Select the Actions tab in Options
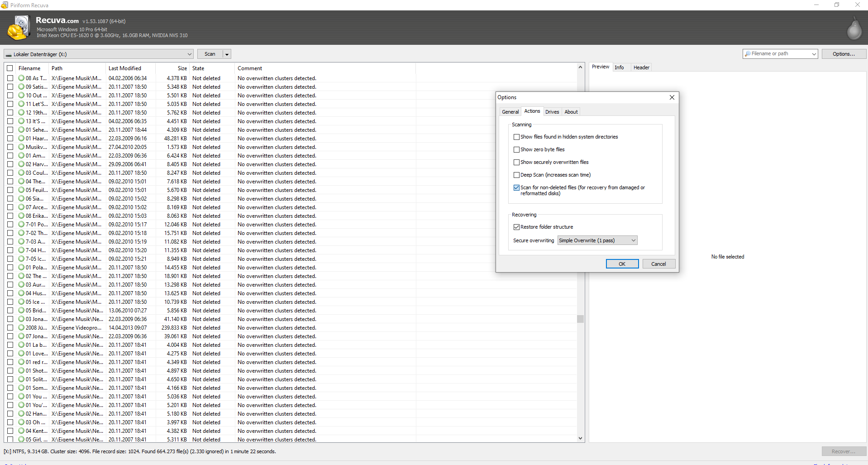The height and width of the screenshot is (465, 868). click(532, 111)
